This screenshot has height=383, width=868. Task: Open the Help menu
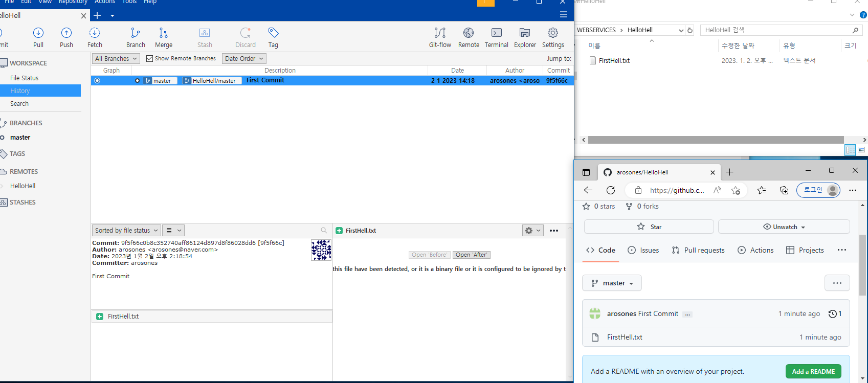click(x=150, y=2)
